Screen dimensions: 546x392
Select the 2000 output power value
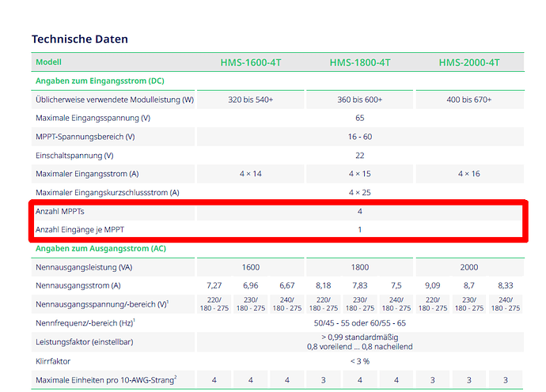pos(469,267)
